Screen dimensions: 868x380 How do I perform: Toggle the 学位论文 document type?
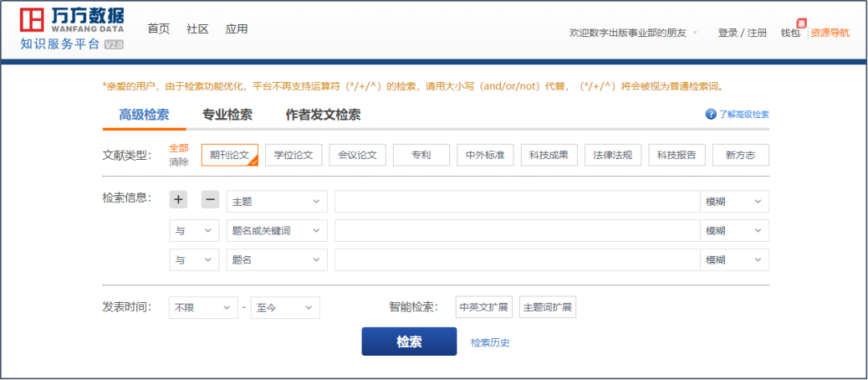pyautogui.click(x=293, y=155)
